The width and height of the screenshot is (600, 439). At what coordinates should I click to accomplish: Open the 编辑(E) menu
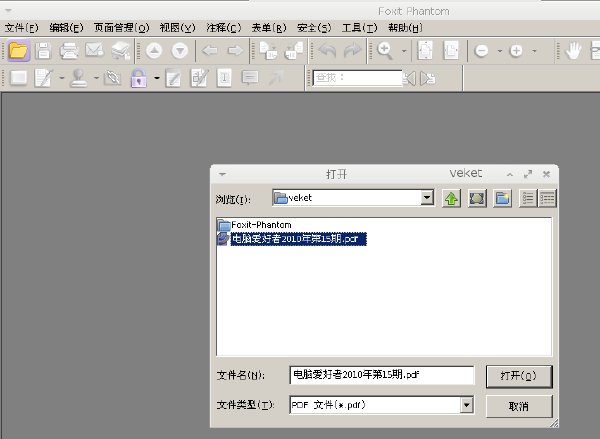tap(66, 28)
